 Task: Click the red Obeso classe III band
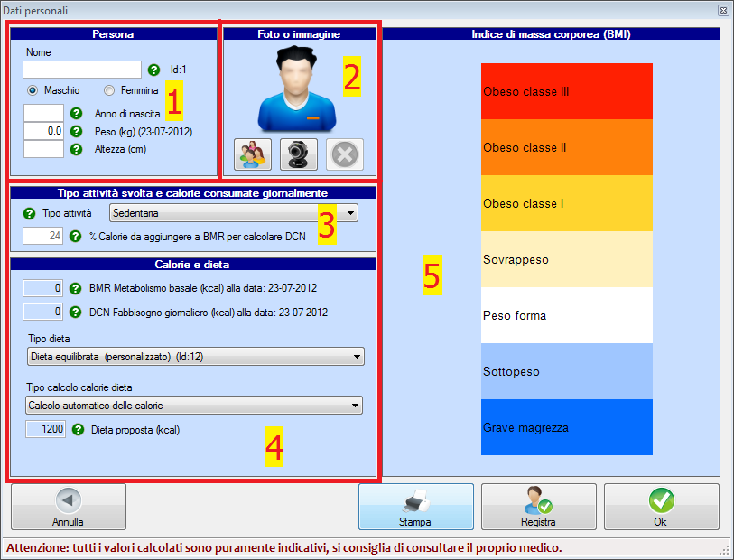coord(567,91)
